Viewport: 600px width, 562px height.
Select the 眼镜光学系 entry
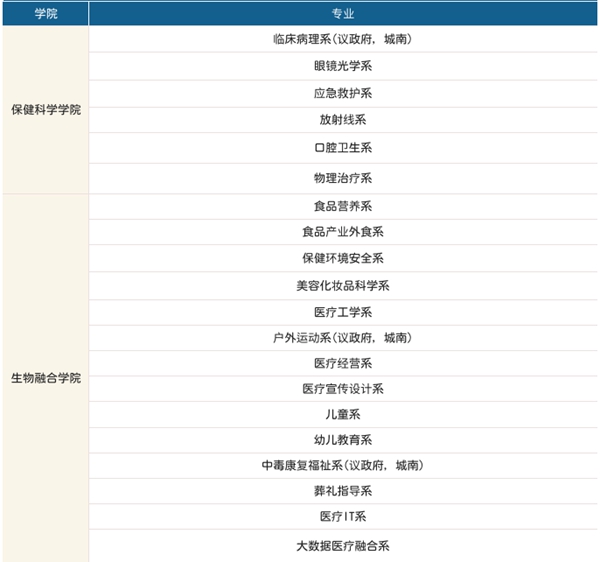coord(343,66)
